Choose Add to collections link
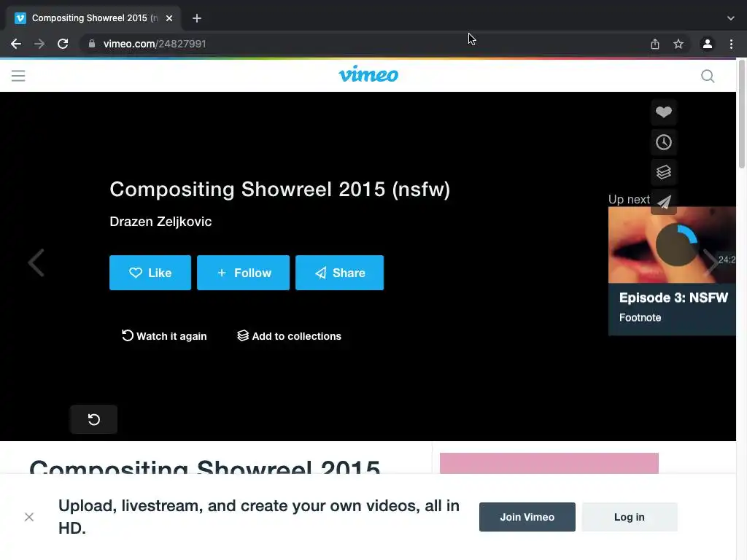The width and height of the screenshot is (747, 560). (289, 335)
